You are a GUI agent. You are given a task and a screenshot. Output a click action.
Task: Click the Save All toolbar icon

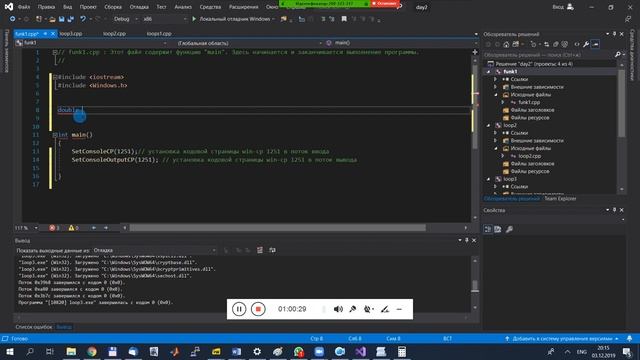point(71,19)
